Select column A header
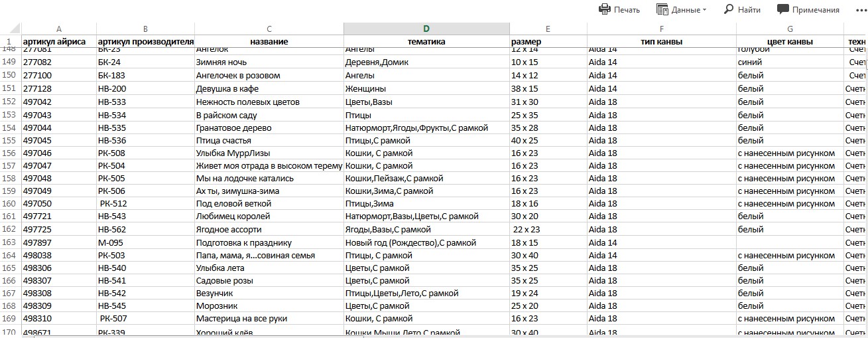868x338 pixels. click(x=59, y=29)
